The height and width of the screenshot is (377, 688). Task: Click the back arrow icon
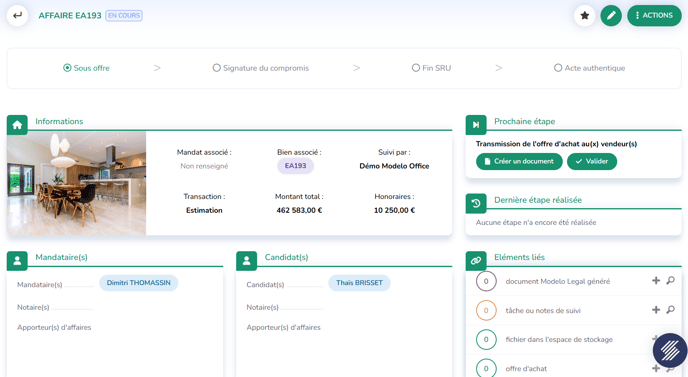pyautogui.click(x=18, y=15)
